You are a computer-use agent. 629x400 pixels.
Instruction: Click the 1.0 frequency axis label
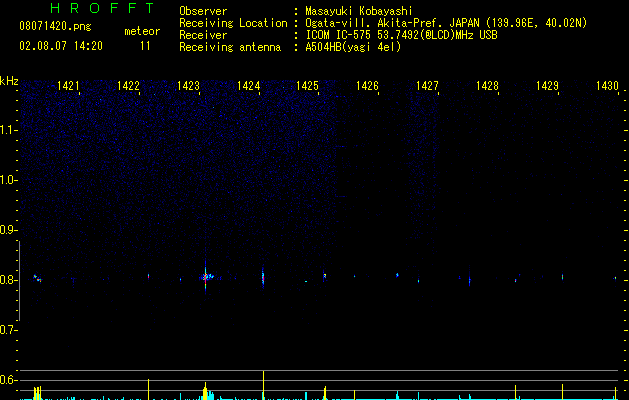[8, 180]
